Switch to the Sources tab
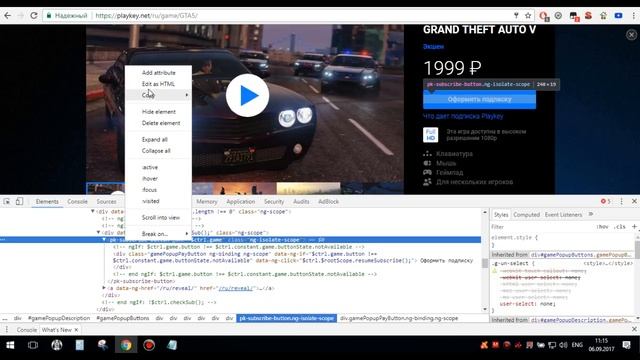The image size is (640, 360). click(106, 202)
